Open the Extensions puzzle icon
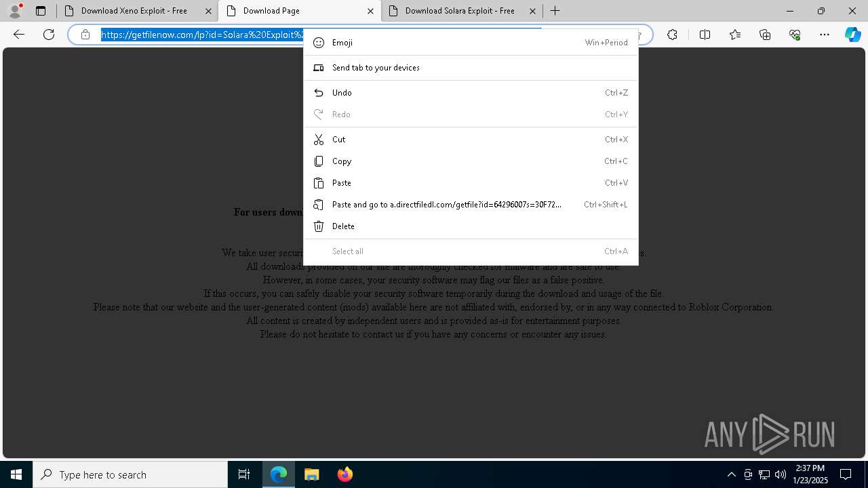This screenshot has width=868, height=488. click(672, 35)
